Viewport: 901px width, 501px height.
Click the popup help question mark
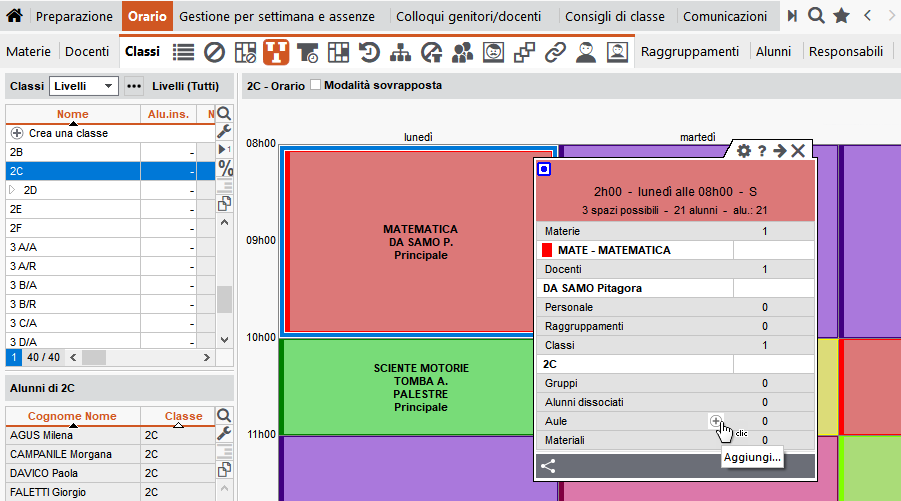click(x=762, y=151)
